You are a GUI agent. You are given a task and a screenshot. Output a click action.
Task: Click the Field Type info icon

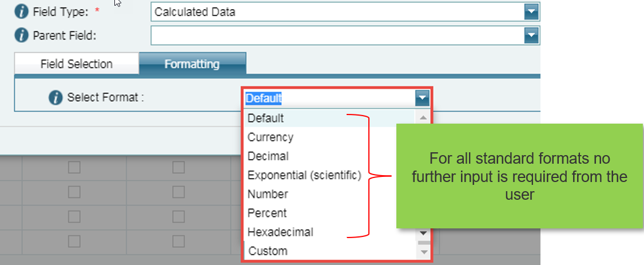point(21,12)
